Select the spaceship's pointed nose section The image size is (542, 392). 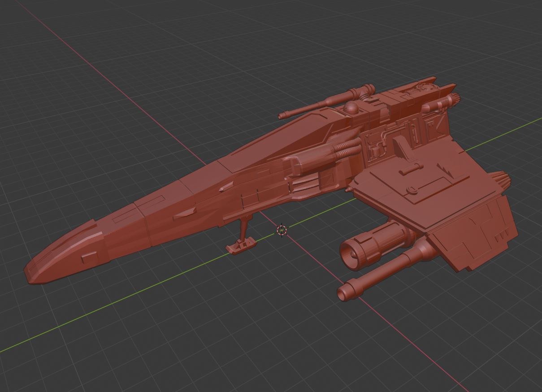[x=66, y=253]
